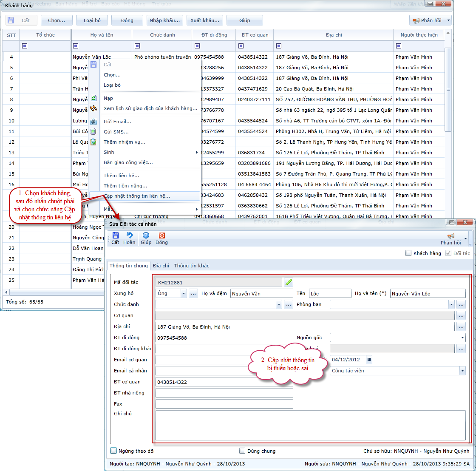Toggle the Ngừng theo dõi checkbox
The width and height of the screenshot is (476, 471).
point(113,451)
